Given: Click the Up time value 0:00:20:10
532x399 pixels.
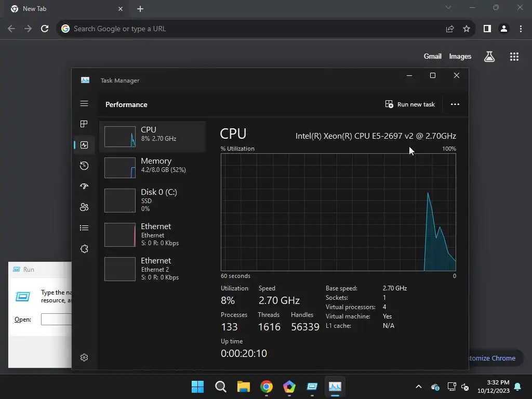Looking at the screenshot, I should coord(244,353).
